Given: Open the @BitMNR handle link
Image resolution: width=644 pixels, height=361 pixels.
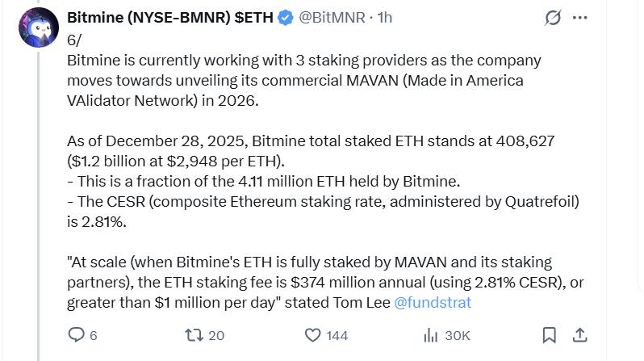Looking at the screenshot, I should [331, 18].
